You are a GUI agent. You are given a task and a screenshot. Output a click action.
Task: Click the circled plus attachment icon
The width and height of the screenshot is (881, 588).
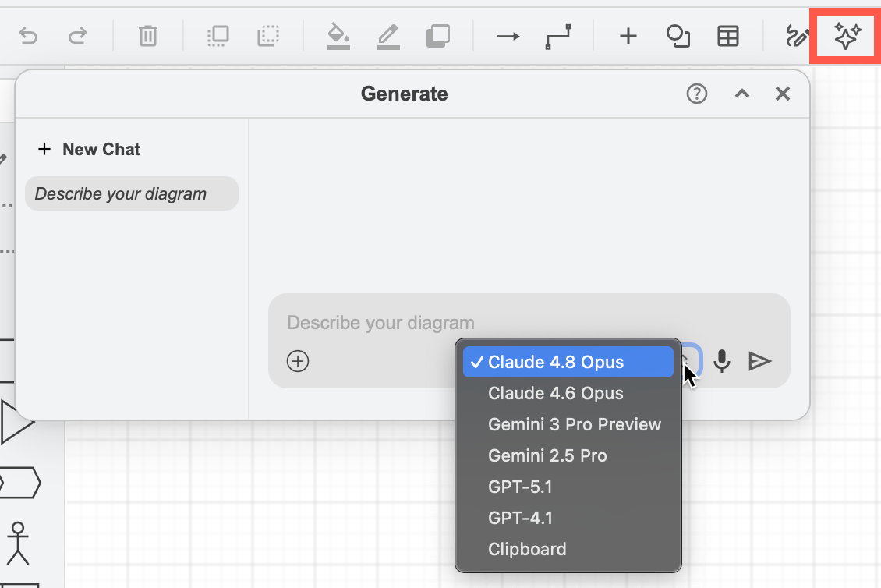coord(298,361)
